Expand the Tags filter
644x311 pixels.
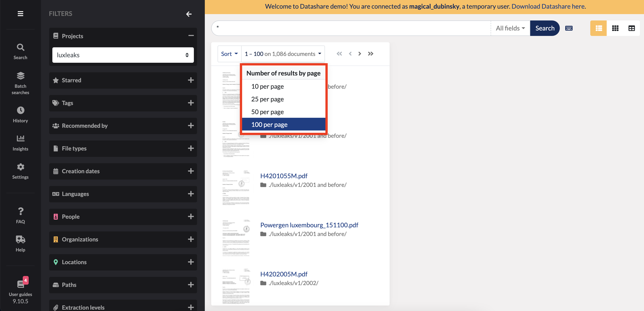[x=191, y=103]
